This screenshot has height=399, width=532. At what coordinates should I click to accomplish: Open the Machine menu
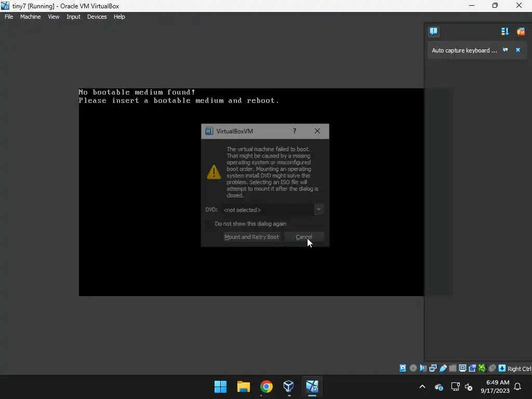point(31,17)
